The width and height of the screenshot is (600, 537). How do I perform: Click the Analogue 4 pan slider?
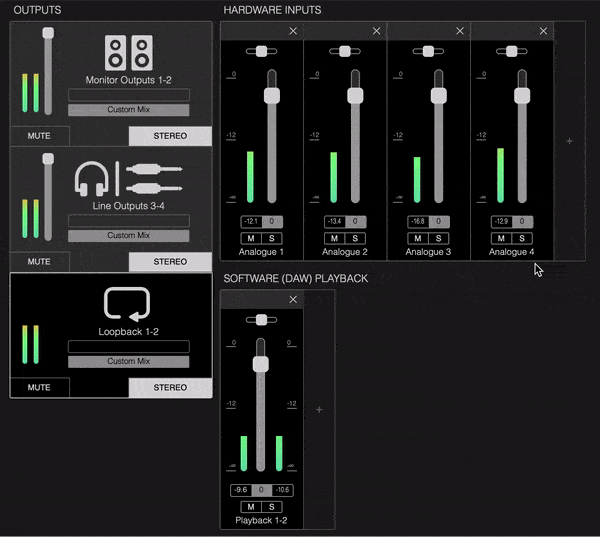coord(512,51)
